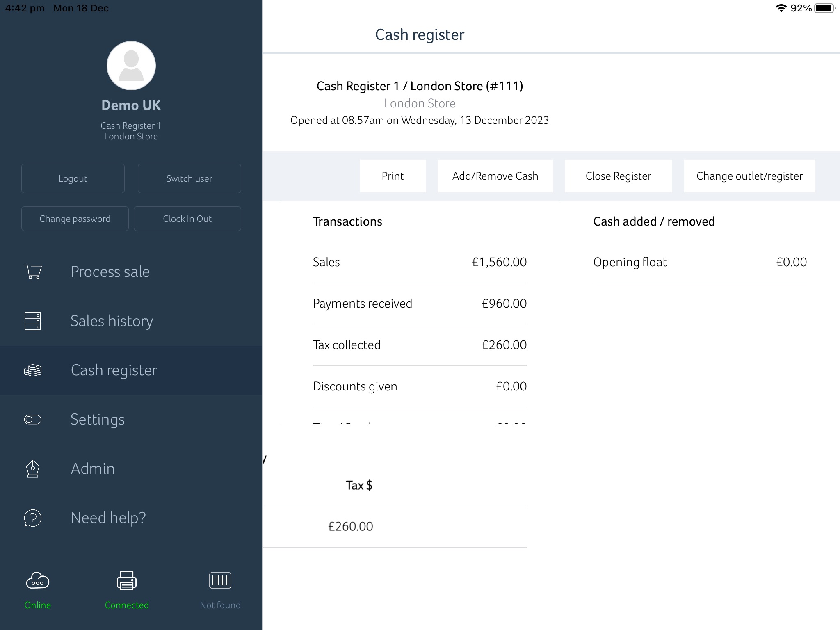
Task: Click the Logout button
Action: click(x=73, y=178)
